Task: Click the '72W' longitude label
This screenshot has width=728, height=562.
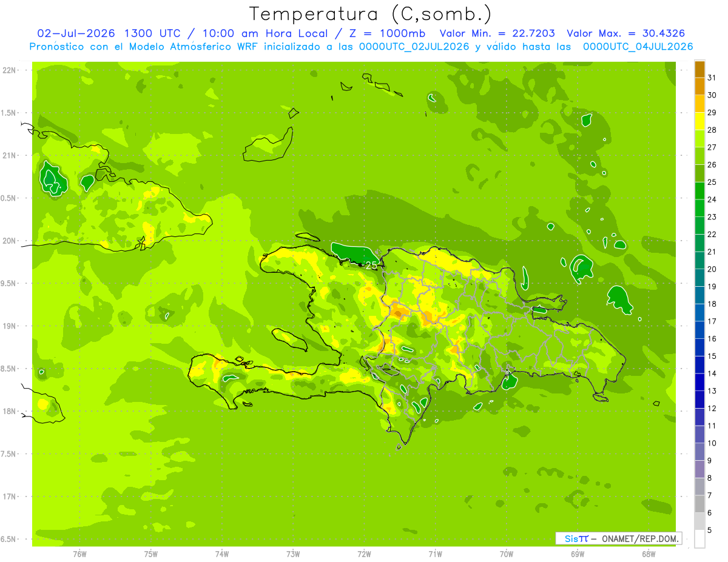Action: [364, 554]
